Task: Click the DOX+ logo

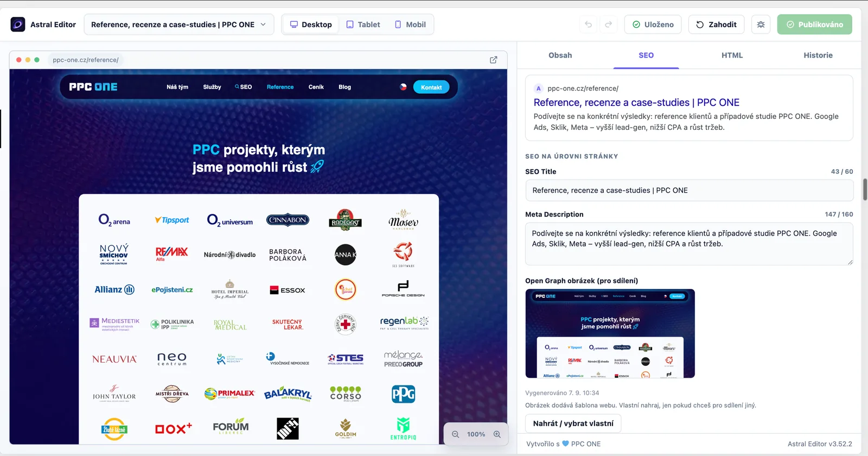Action: coord(174,428)
